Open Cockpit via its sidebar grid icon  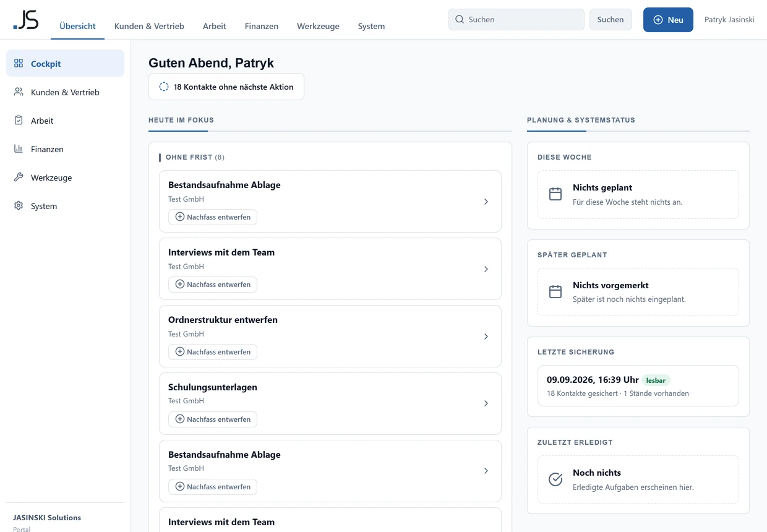coord(19,63)
